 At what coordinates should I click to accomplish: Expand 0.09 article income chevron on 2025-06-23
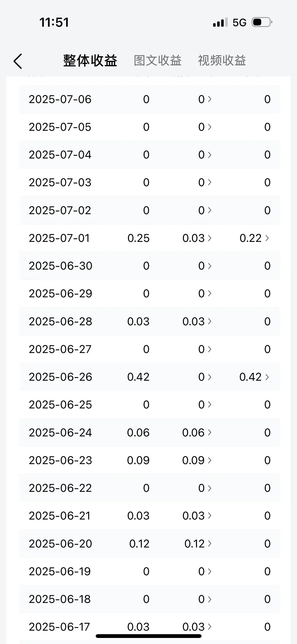click(x=210, y=460)
